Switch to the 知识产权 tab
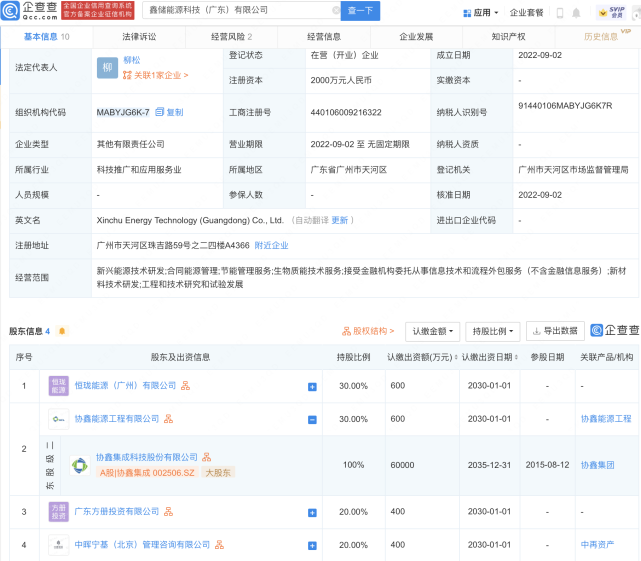 point(508,36)
